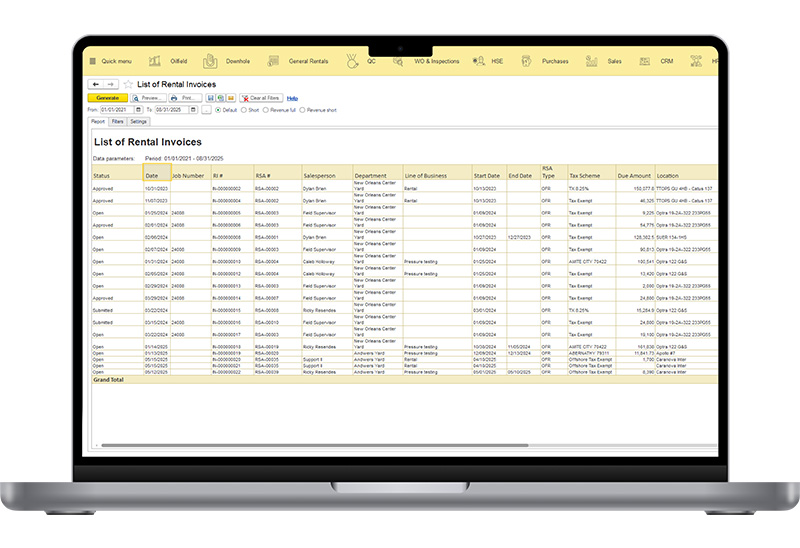Viewport: 800px width, 548px height.
Task: Choose the Revenue full radio option
Action: [267, 110]
